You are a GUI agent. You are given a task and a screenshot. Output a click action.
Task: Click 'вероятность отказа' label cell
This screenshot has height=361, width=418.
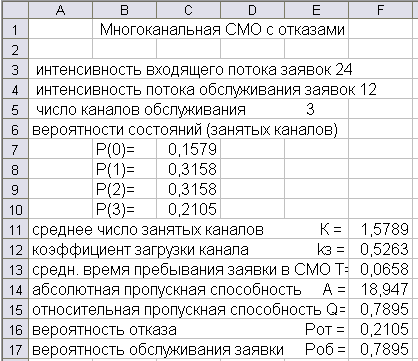104,330
